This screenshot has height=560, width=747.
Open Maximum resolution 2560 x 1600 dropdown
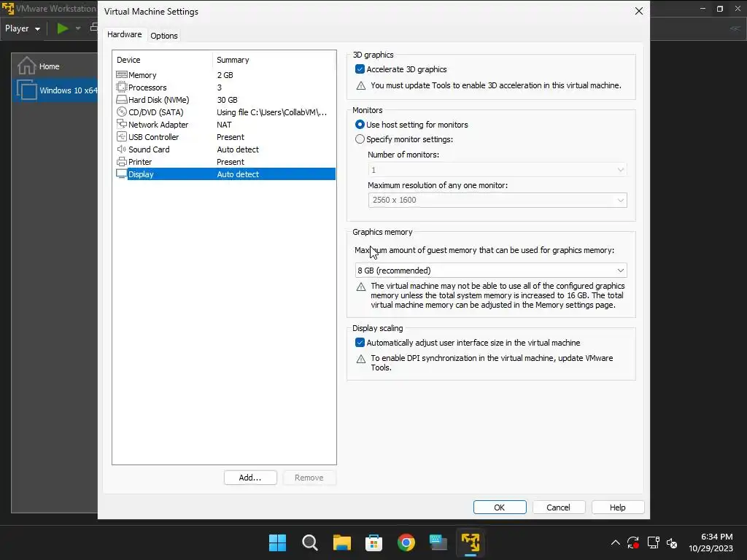(498, 200)
